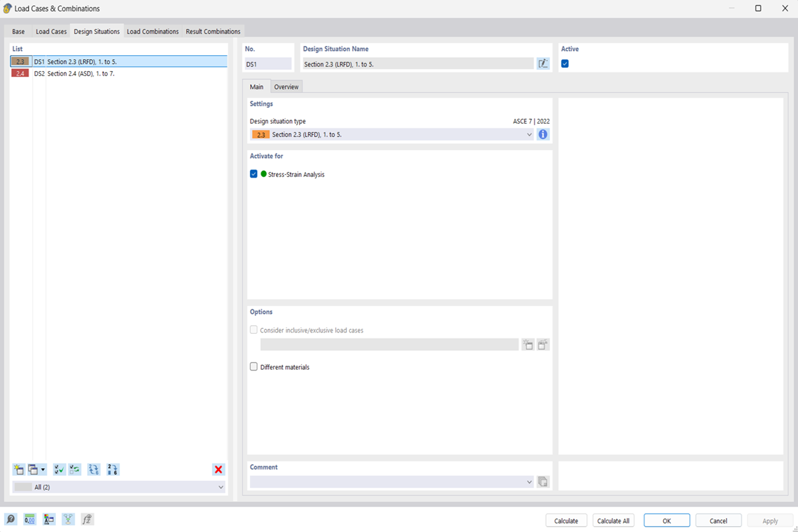Click the Cancel button
Image resolution: width=798 pixels, height=532 pixels.
[x=718, y=521]
